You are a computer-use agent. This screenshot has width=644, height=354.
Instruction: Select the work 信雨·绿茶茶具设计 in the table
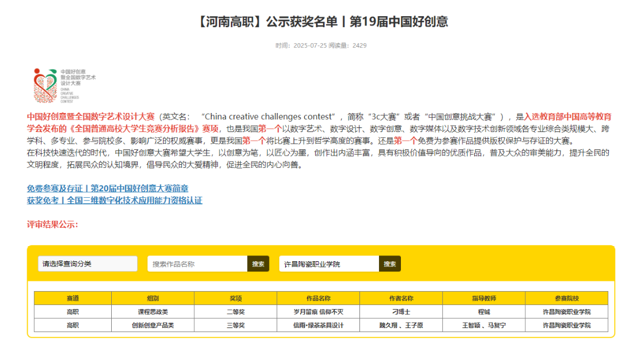(318, 325)
